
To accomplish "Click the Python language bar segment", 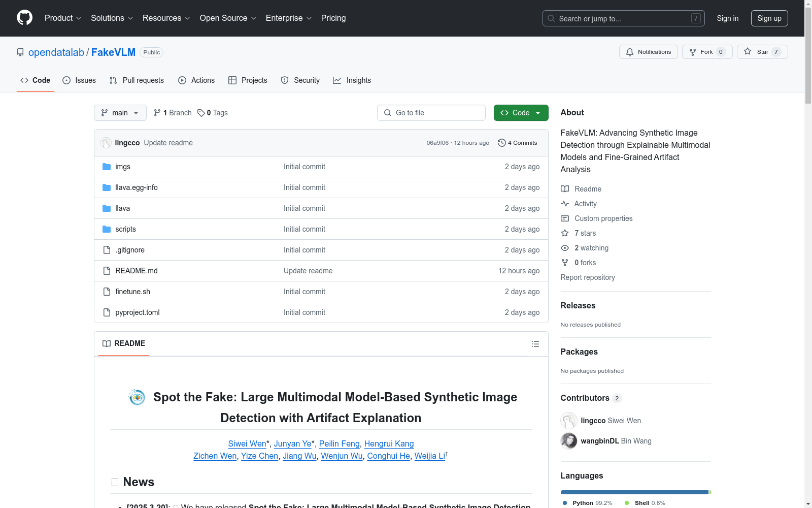I will (x=634, y=492).
